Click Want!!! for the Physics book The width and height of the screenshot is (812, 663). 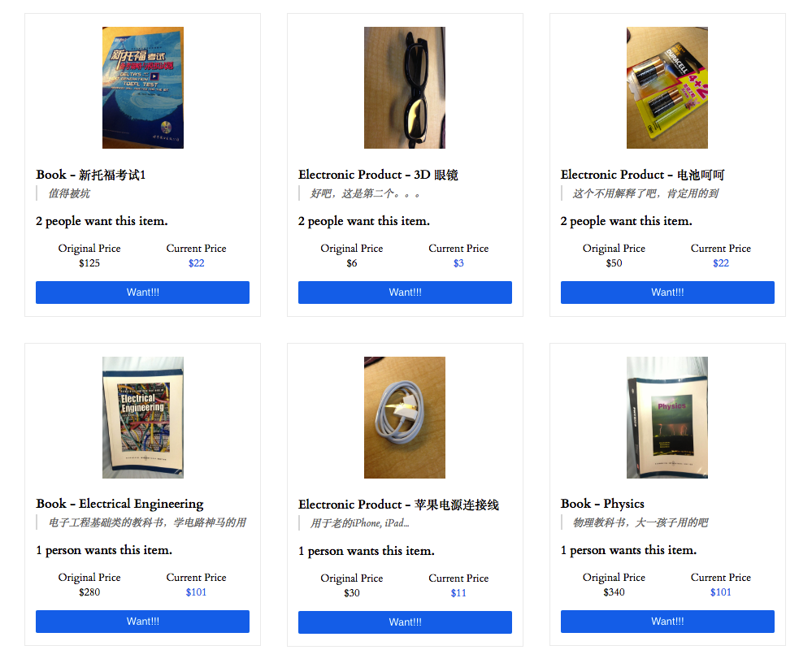[x=667, y=622]
